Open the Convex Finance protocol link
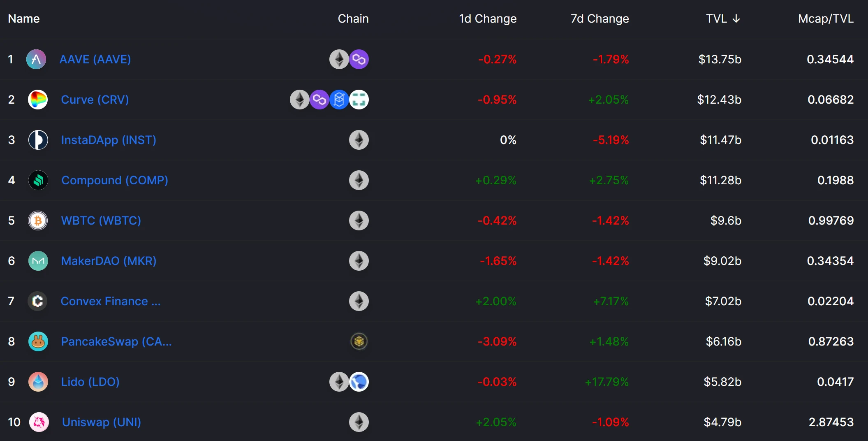The image size is (868, 441). pos(111,301)
